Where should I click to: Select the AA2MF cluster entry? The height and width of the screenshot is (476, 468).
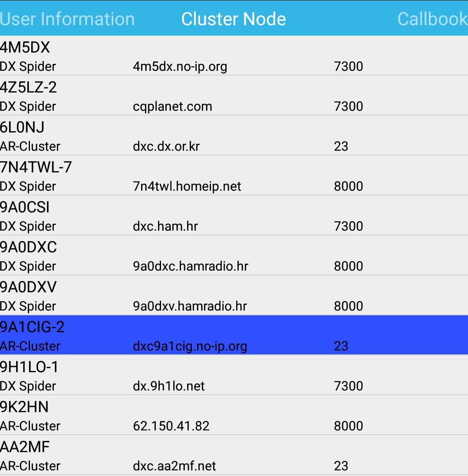pos(174,456)
